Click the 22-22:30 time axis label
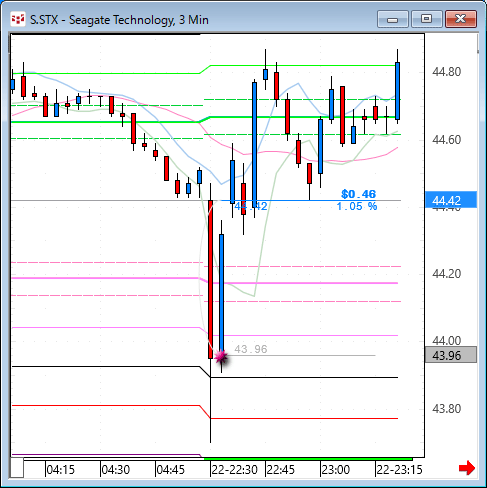Screen dimensions: 487x488 click(x=234, y=470)
